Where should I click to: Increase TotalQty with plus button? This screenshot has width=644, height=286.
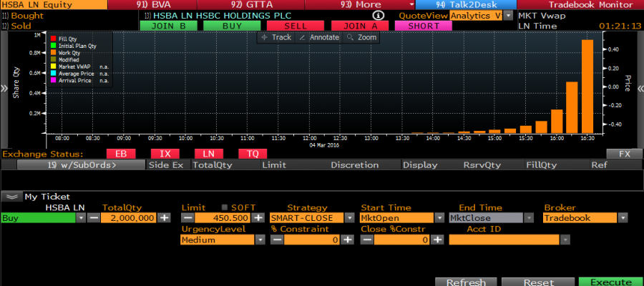[165, 218]
